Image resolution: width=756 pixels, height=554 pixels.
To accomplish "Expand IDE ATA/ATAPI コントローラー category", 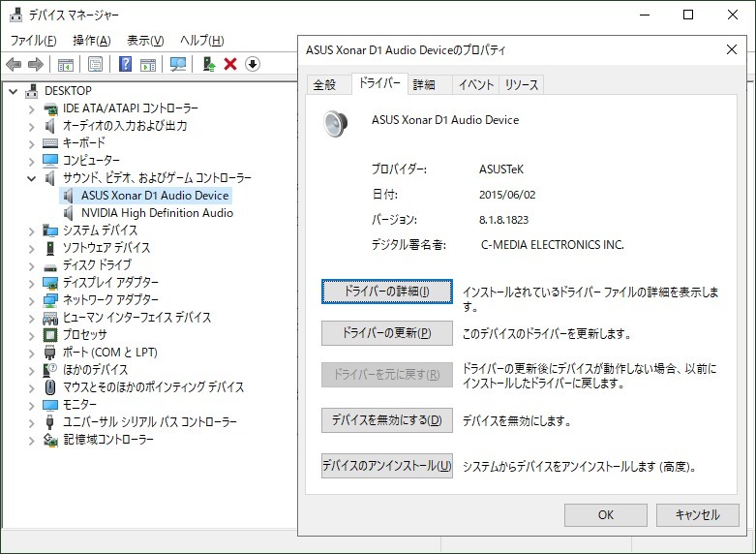I will point(31,109).
